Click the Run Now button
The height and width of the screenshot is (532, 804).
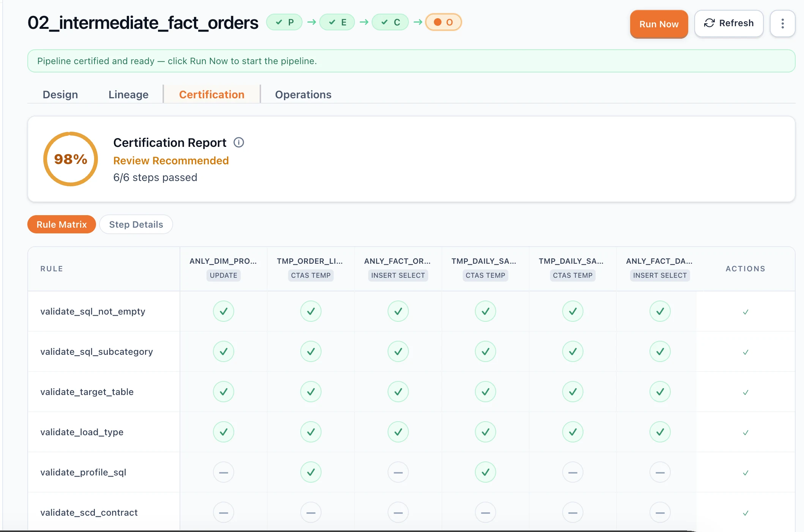click(x=659, y=24)
